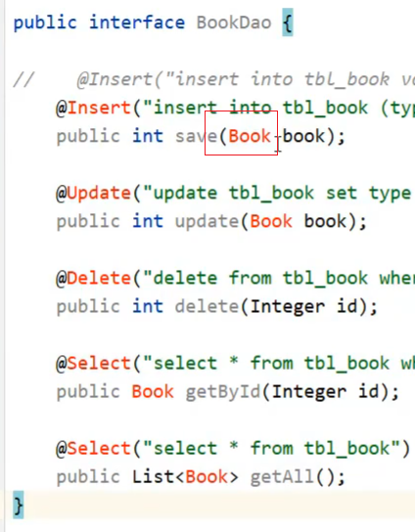This screenshot has width=415, height=532.
Task: Click the update method name
Action: pos(207,222)
